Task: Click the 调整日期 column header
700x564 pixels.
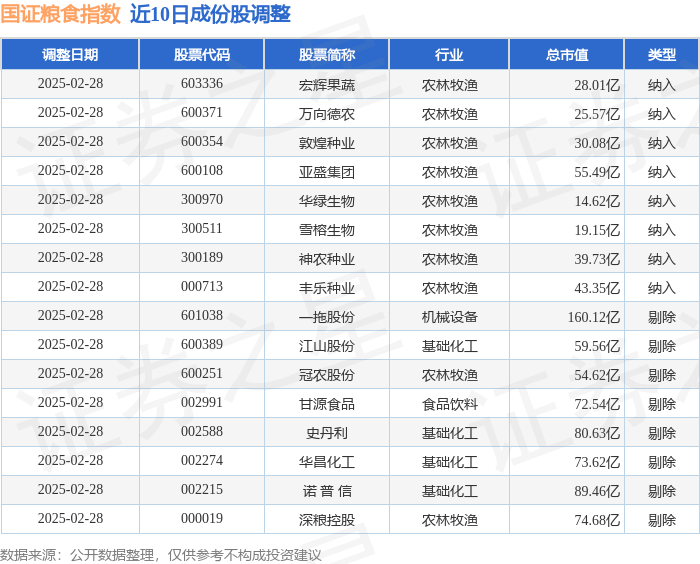Action: pos(70,54)
